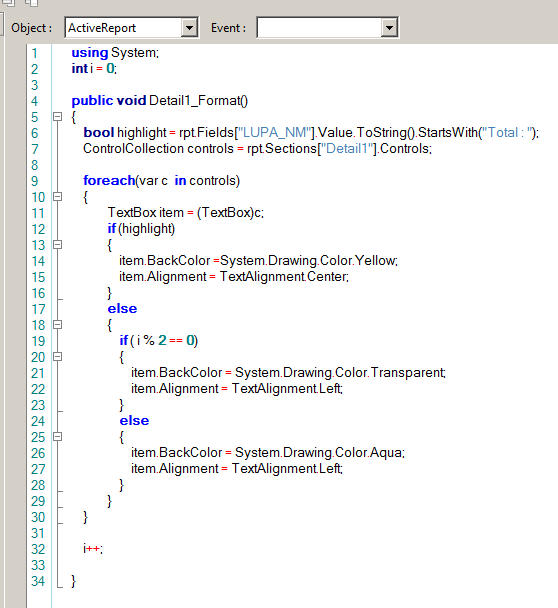This screenshot has height=608, width=558.
Task: Click 'TextBox item = (TextBox)c;' line
Action: [186, 213]
